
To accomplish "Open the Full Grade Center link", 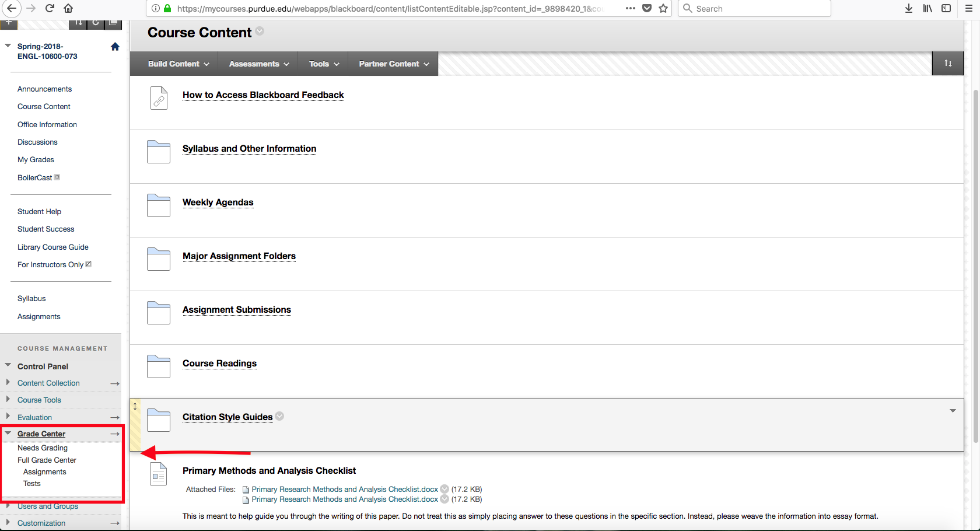I will click(x=47, y=460).
